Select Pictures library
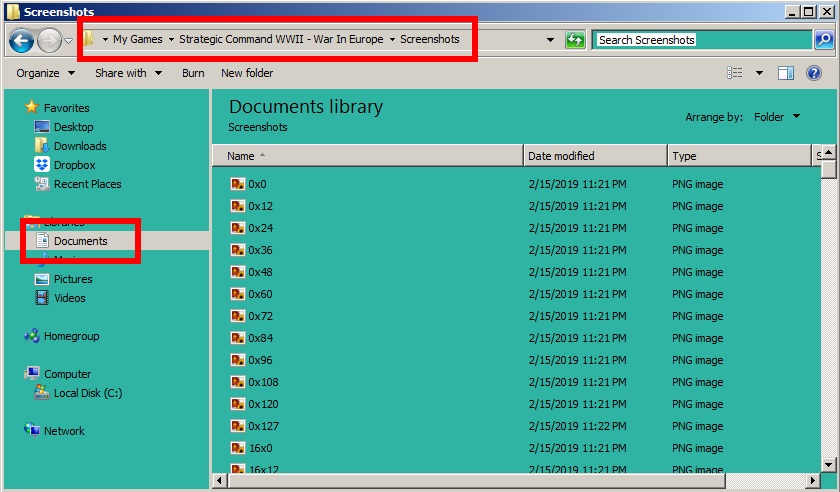This screenshot has width=840, height=492. (x=73, y=279)
